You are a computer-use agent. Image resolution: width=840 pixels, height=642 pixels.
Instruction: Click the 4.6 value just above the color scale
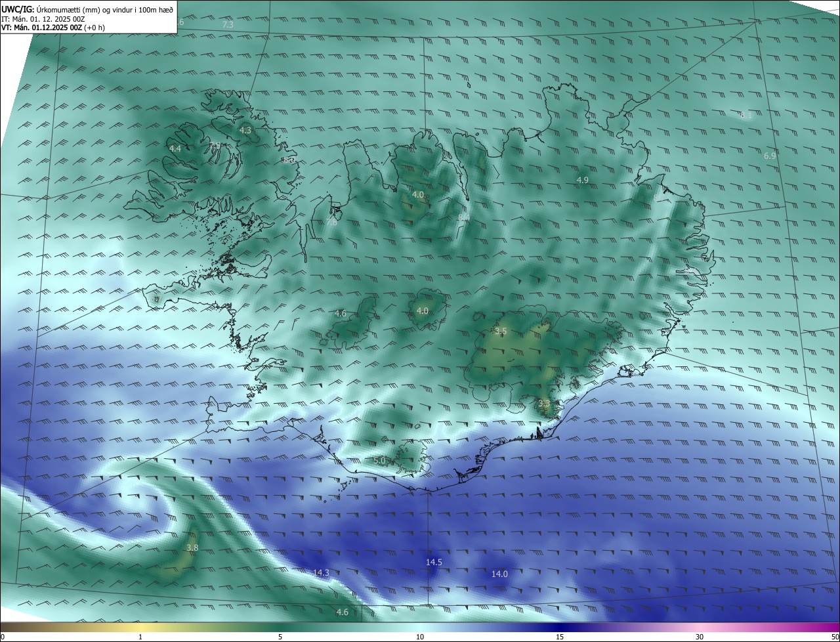click(342, 612)
